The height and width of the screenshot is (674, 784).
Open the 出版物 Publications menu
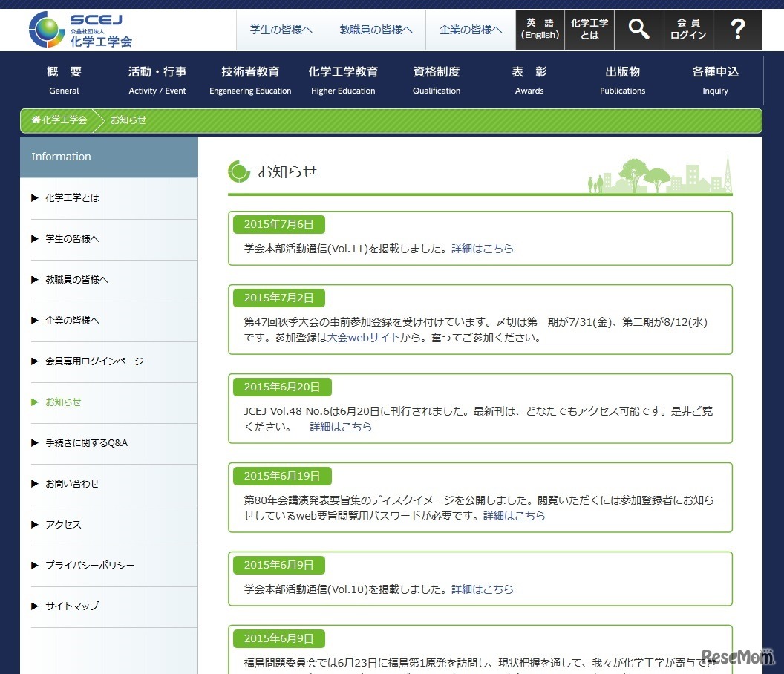tap(621, 80)
